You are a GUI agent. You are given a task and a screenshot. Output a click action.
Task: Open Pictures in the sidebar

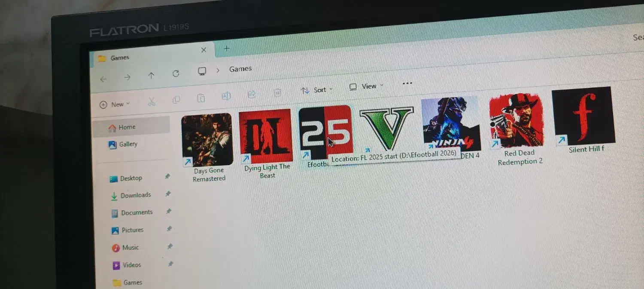click(x=128, y=230)
